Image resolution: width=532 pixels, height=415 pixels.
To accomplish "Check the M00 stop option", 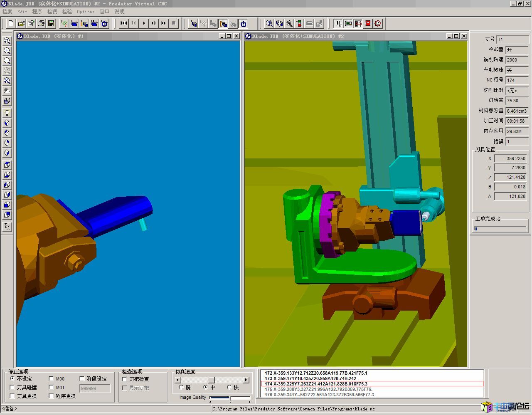I will point(51,379).
